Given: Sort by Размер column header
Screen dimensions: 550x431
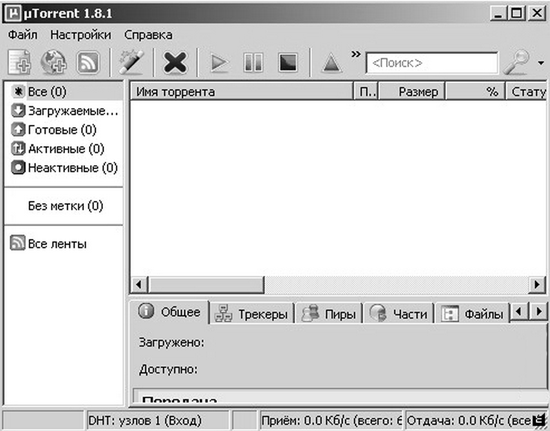Looking at the screenshot, I should point(411,92).
